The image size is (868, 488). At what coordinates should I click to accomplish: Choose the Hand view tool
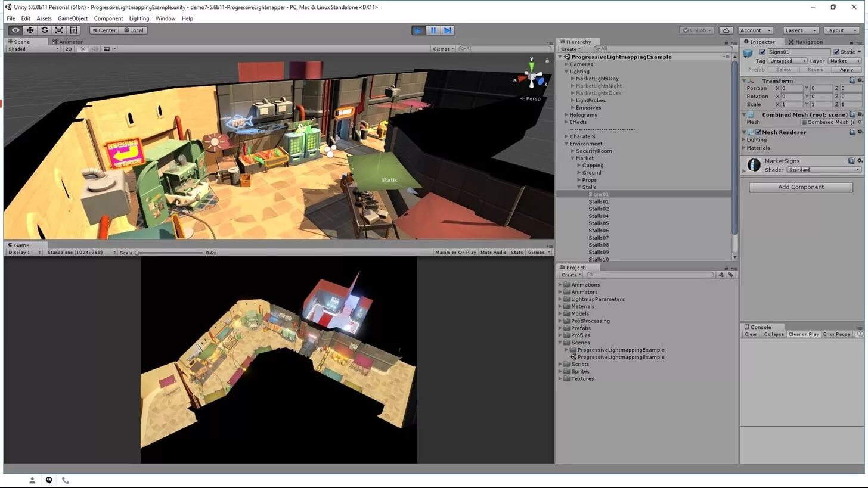15,30
